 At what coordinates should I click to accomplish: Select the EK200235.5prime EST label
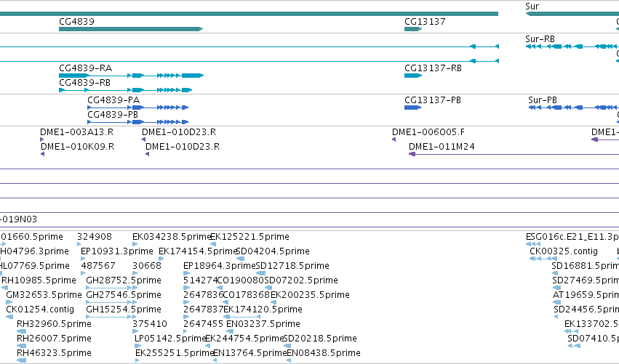310,295
